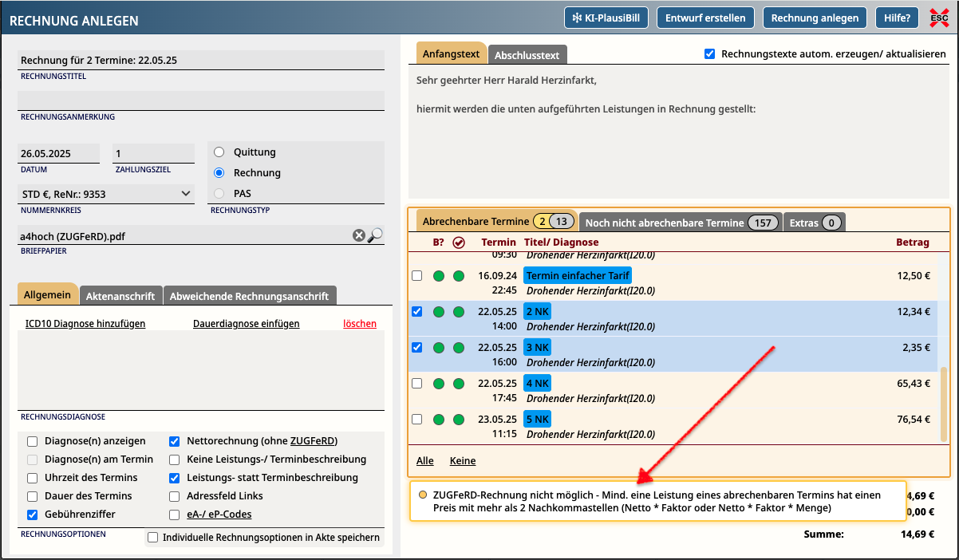Click the 2 NK title badge
The width and height of the screenshot is (959, 560).
[x=537, y=311]
